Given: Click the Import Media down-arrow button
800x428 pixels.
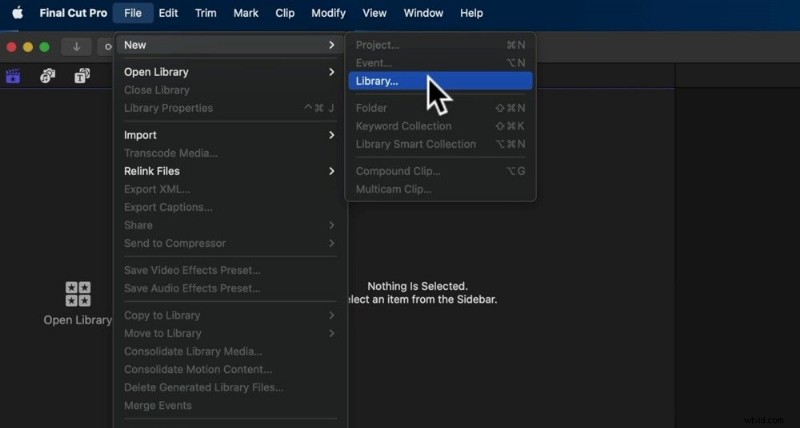Looking at the screenshot, I should [77, 46].
